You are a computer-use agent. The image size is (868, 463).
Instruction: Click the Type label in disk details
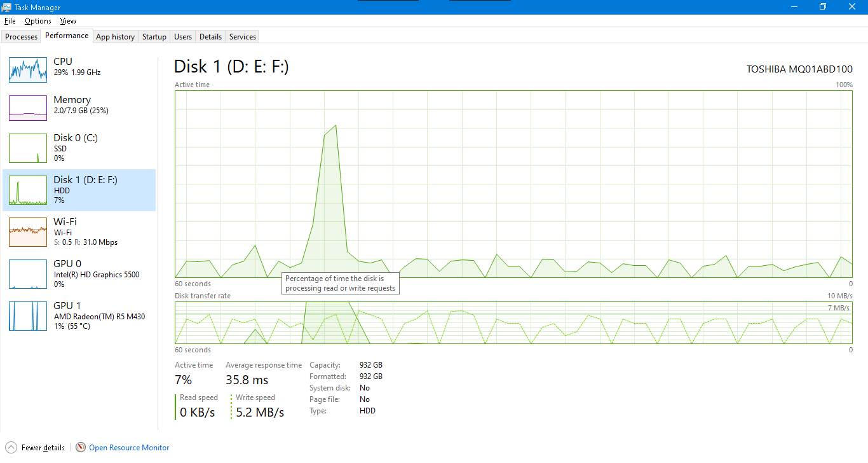(x=318, y=411)
